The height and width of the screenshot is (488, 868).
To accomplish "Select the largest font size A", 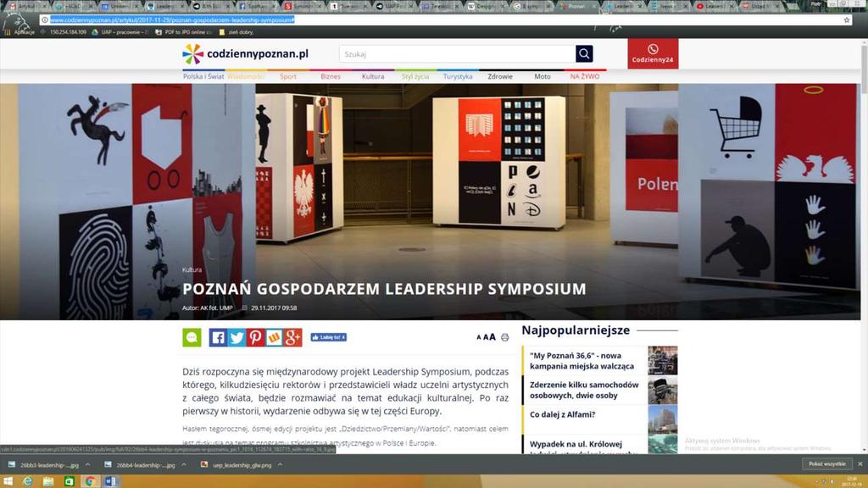I will (492, 337).
